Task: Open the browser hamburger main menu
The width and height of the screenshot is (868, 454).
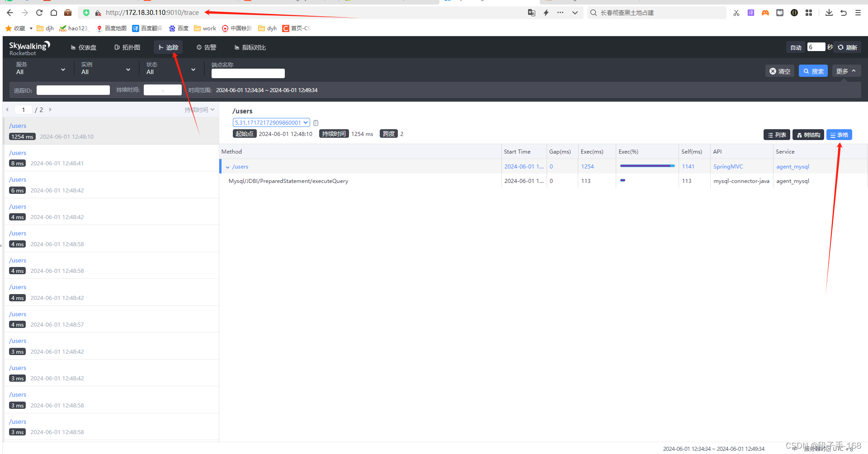Action: (858, 13)
